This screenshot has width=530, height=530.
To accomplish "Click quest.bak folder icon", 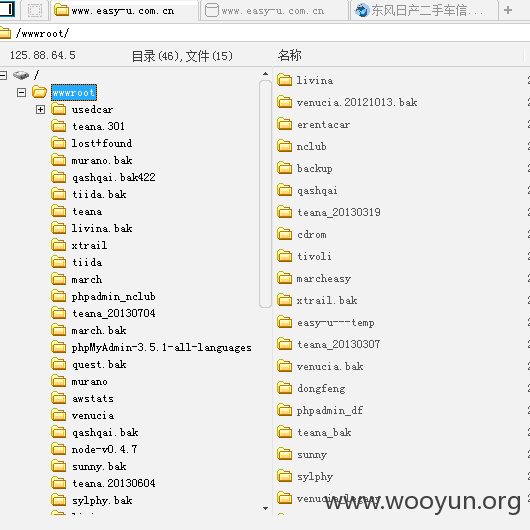I will (59, 364).
